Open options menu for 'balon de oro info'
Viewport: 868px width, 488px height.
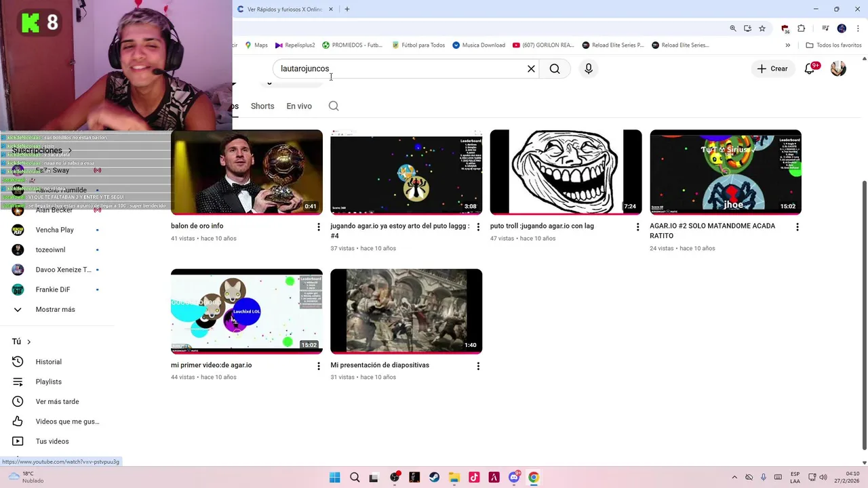[318, 227]
